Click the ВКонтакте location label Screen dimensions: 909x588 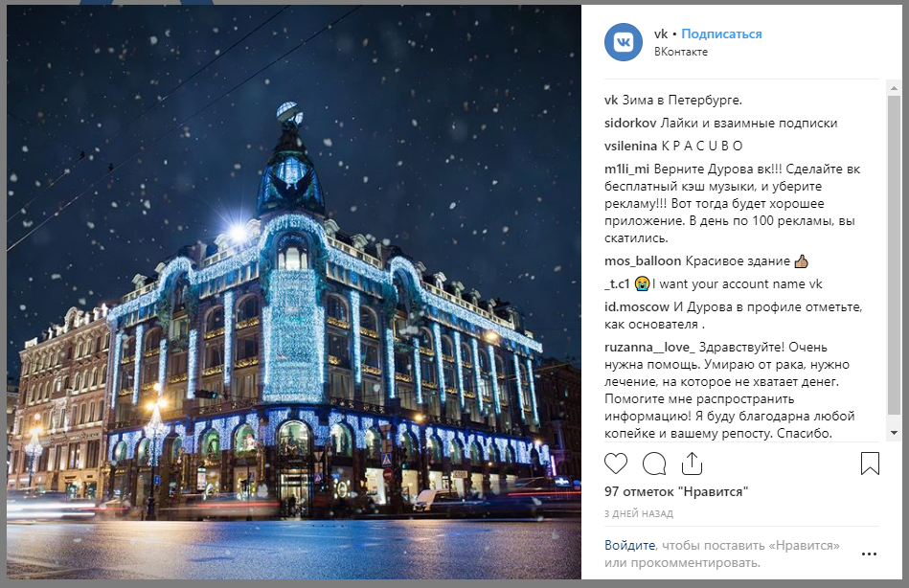tap(681, 52)
